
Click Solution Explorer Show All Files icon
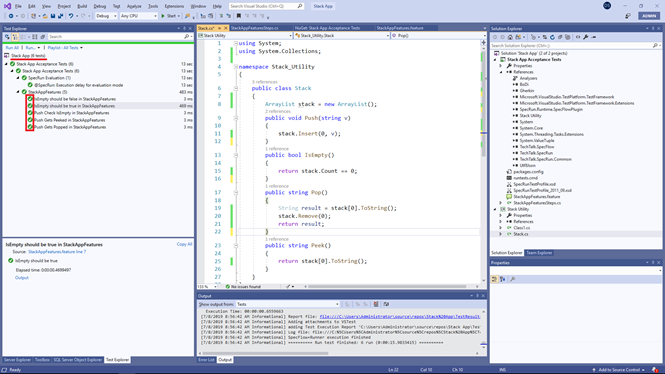coord(567,37)
